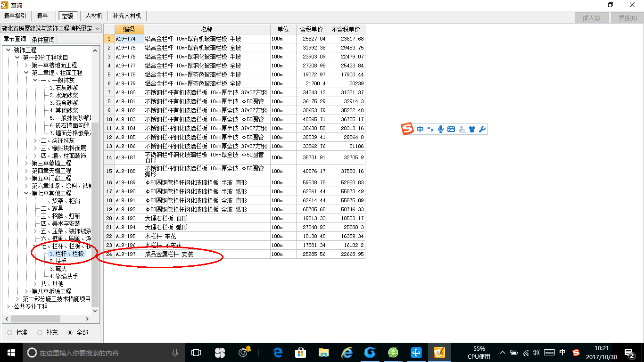Collapse the 第一部分工程项目 node
The width and height of the screenshot is (644, 362).
(17, 58)
